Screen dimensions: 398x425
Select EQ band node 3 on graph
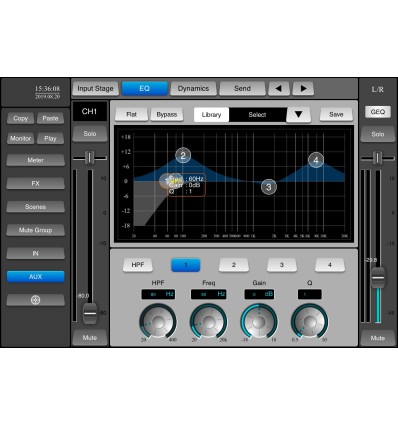pyautogui.click(x=269, y=187)
